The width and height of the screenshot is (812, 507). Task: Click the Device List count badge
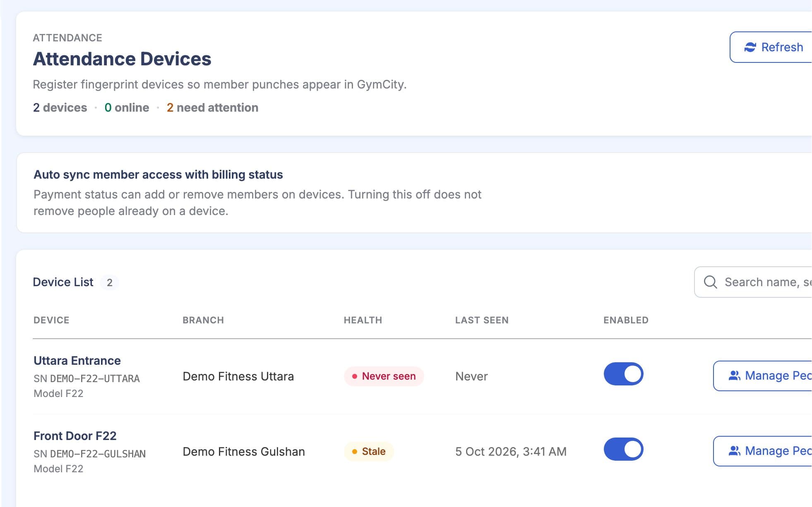(x=110, y=282)
